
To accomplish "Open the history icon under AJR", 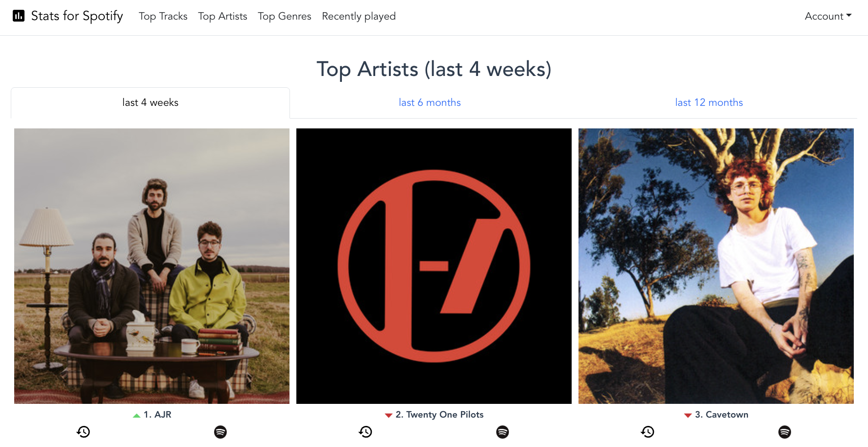I will [x=83, y=432].
